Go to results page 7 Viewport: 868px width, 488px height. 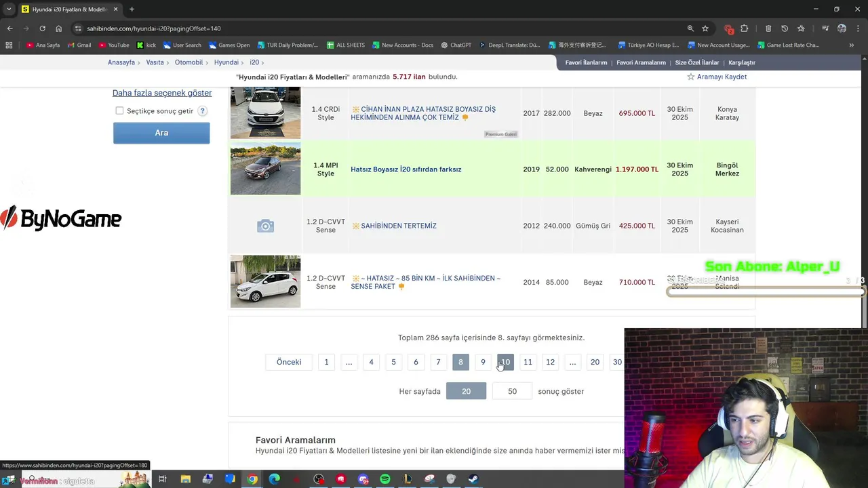(x=438, y=362)
